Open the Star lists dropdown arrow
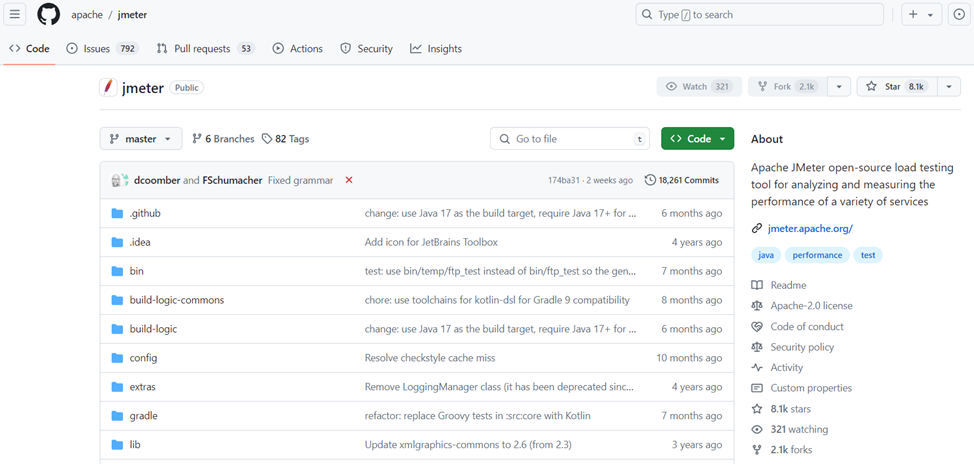The width and height of the screenshot is (974, 464). click(949, 86)
